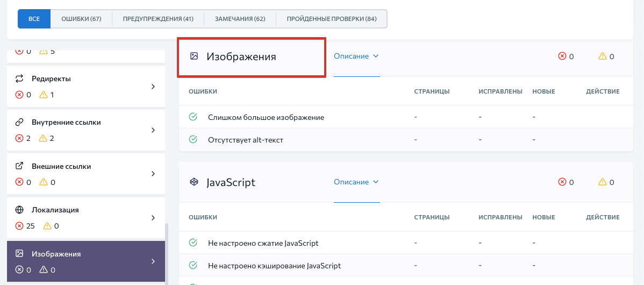This screenshot has height=285, width=644.
Task: Click the Внешние ссылки external link icon
Action: click(x=19, y=166)
